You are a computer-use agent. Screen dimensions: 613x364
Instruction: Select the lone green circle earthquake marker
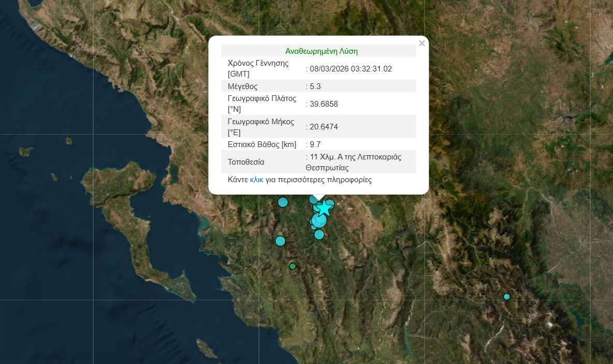(x=293, y=266)
